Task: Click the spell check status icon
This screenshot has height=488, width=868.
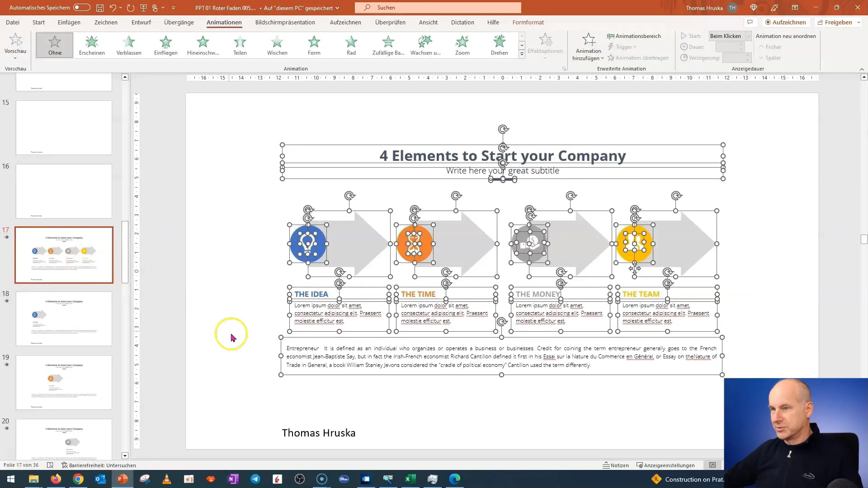Action: click(50, 465)
